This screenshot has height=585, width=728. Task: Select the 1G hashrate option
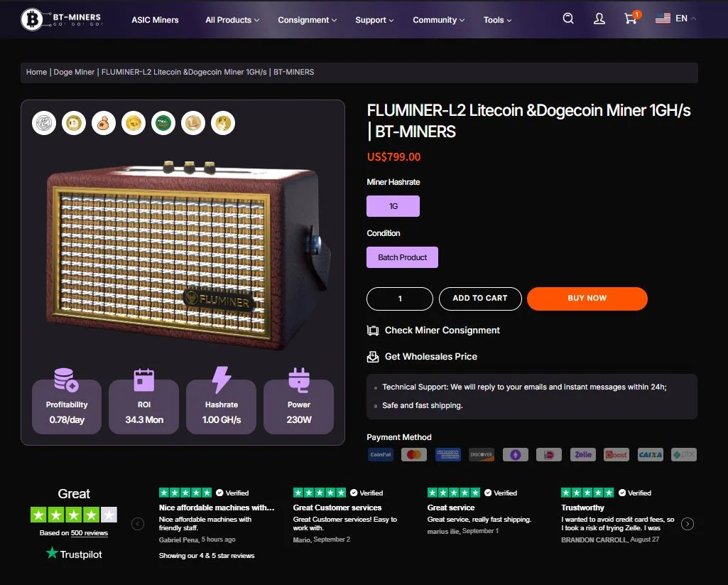click(393, 205)
